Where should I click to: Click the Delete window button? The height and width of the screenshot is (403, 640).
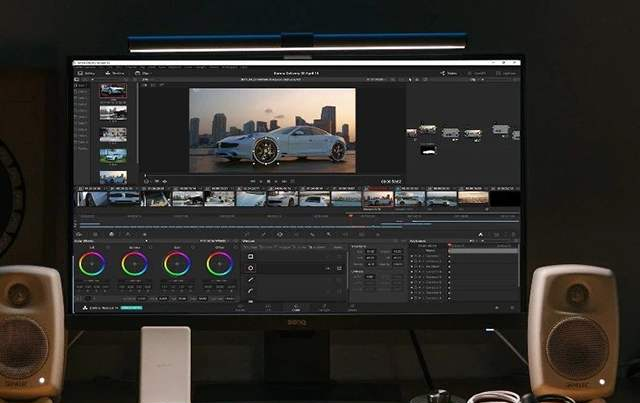[337, 247]
